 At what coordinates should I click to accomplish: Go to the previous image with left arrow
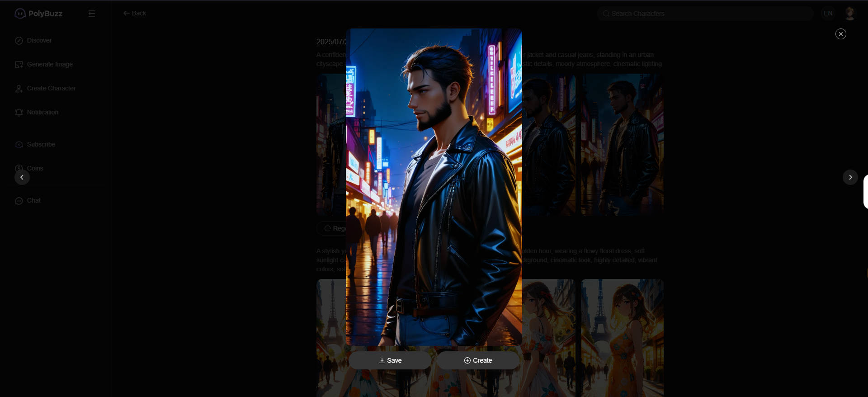pyautogui.click(x=22, y=177)
